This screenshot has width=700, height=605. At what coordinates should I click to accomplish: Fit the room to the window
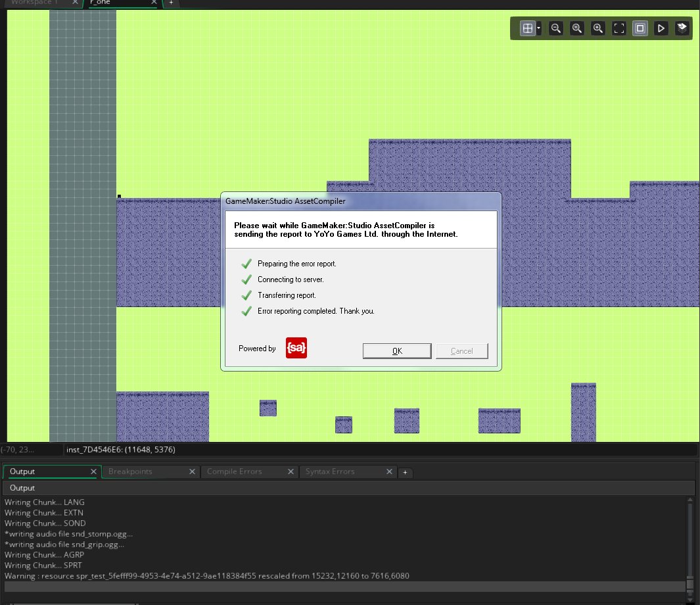pyautogui.click(x=619, y=28)
